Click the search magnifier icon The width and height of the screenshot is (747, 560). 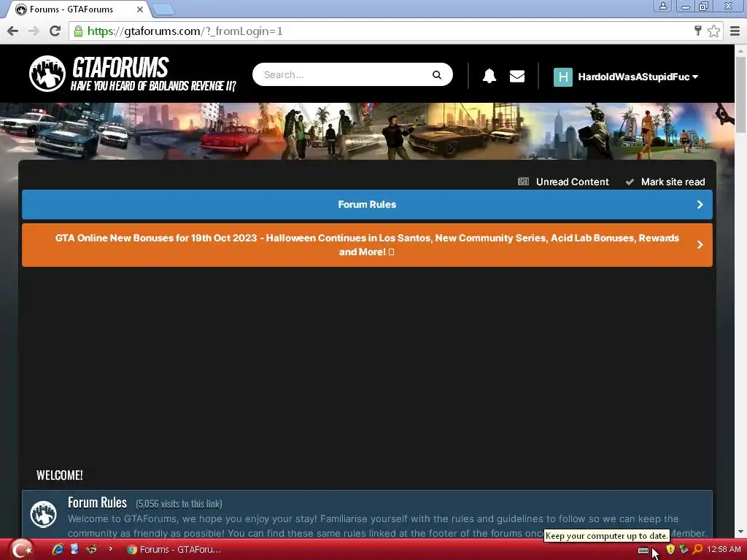point(436,75)
